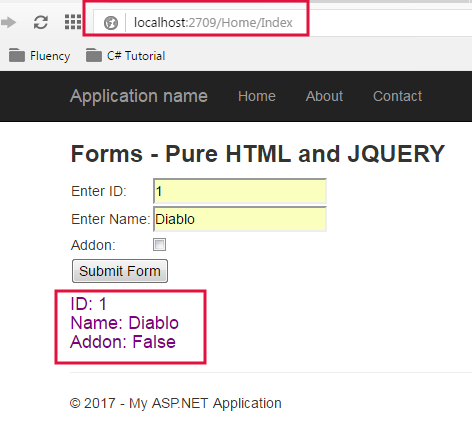This screenshot has width=472, height=439.
Task: Toggle the Addon checkbox
Action: pos(159,245)
